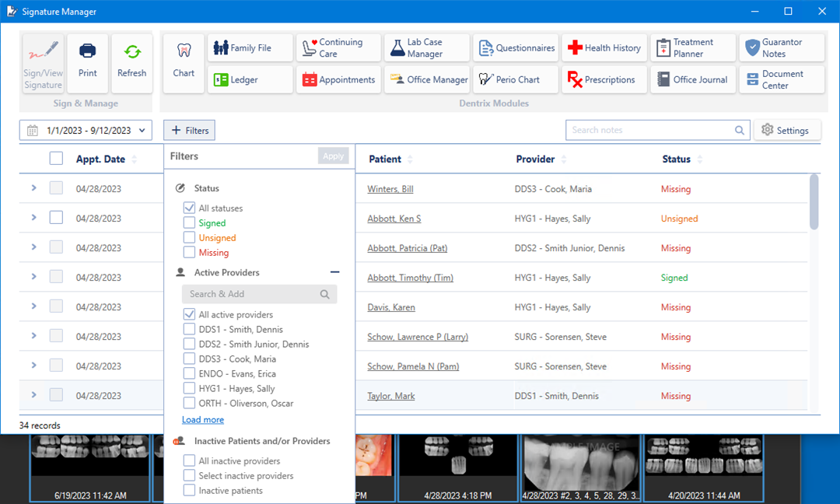Click the Load more providers link
The image size is (840, 504).
pyautogui.click(x=203, y=420)
